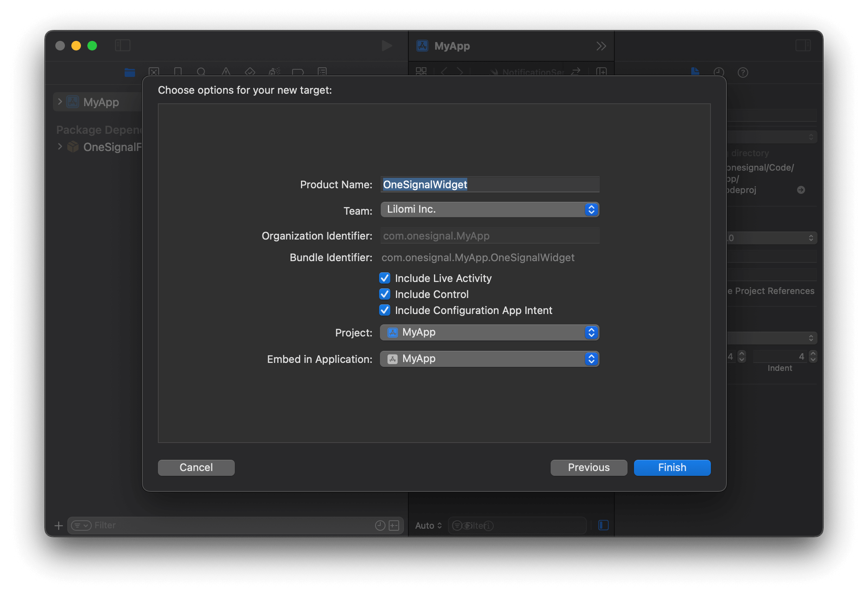Select the Quick Help inspector icon
The height and width of the screenshot is (596, 868).
[x=743, y=72]
